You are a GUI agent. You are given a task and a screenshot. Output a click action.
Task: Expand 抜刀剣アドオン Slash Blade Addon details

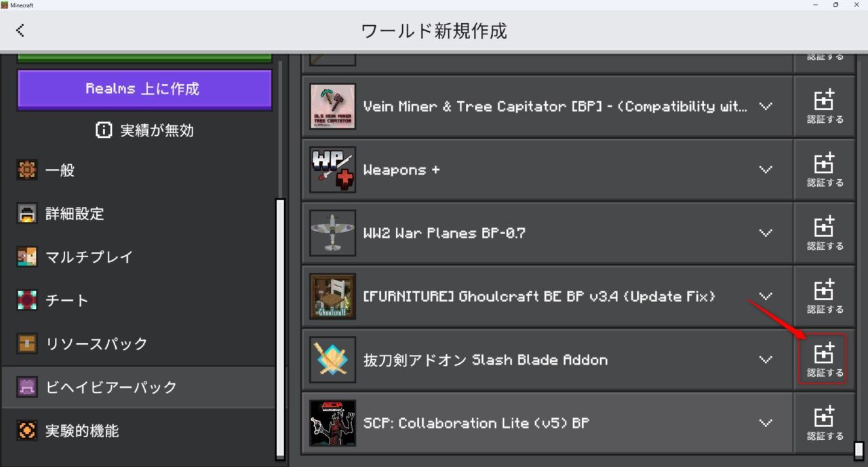point(766,360)
